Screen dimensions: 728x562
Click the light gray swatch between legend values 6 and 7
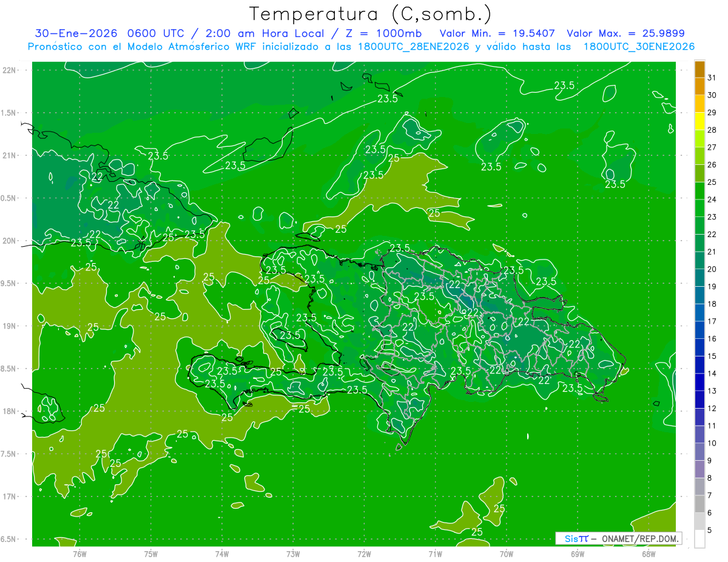(699, 504)
